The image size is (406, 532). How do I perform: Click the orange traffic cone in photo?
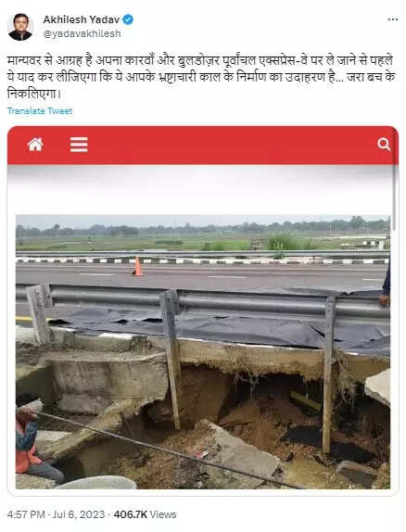click(137, 266)
